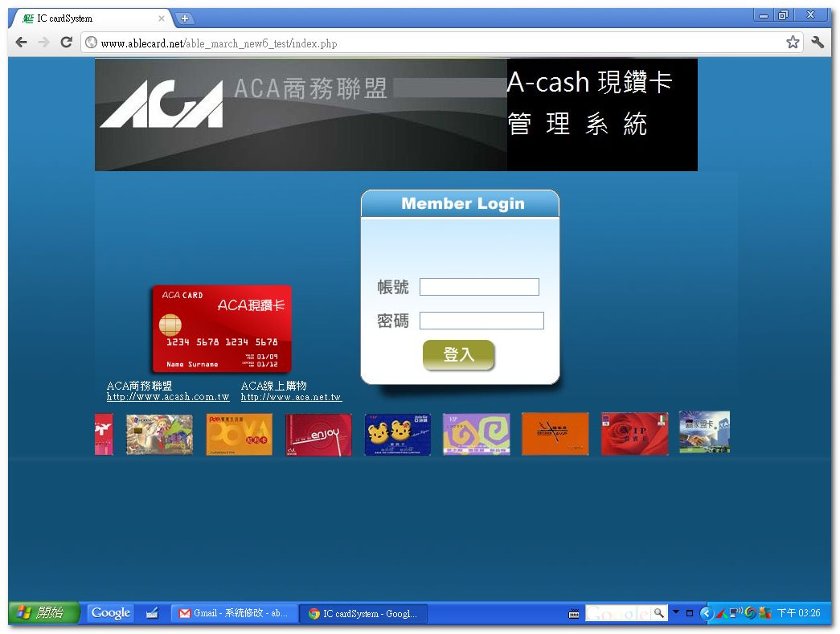Image resolution: width=840 pixels, height=634 pixels.
Task: Expand the taskbar search dropdown arrow
Action: point(676,612)
